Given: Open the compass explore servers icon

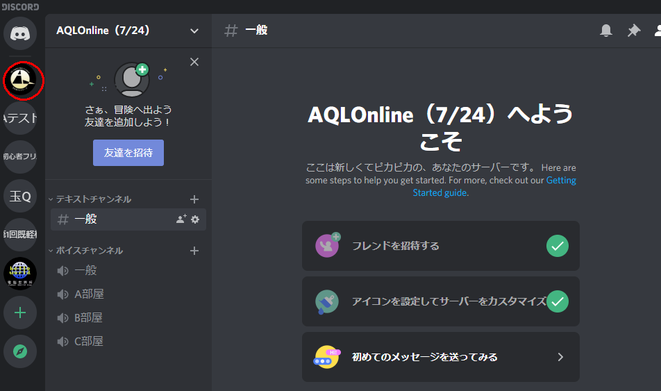Looking at the screenshot, I should point(20,351).
